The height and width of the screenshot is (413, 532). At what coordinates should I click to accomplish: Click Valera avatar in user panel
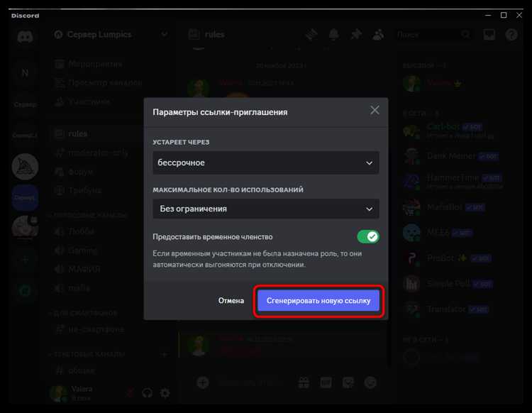58,393
